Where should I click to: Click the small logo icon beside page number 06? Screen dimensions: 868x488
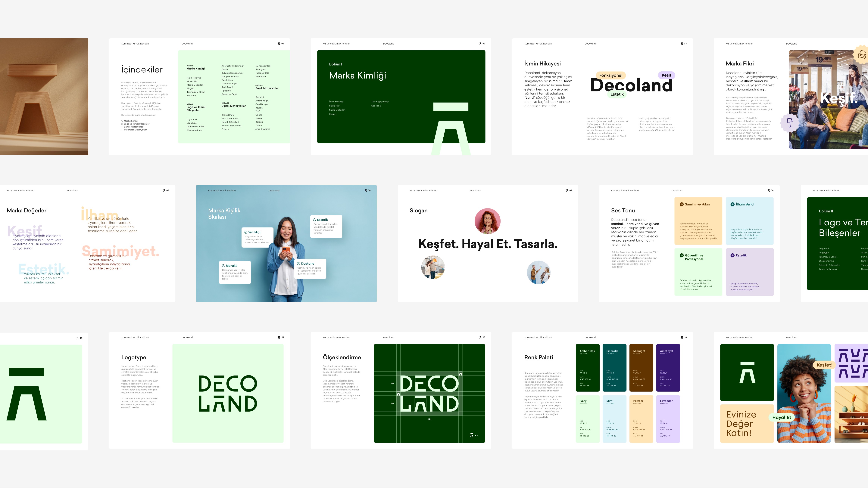click(x=366, y=191)
